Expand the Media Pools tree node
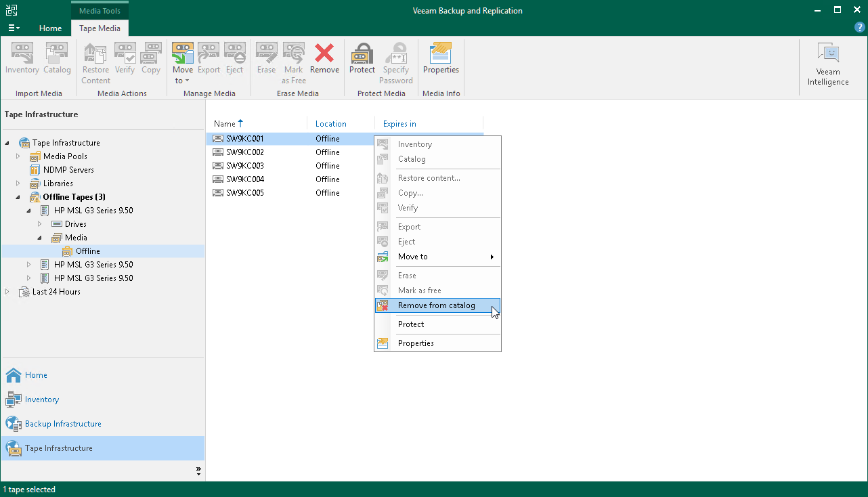868x497 pixels. coord(18,156)
